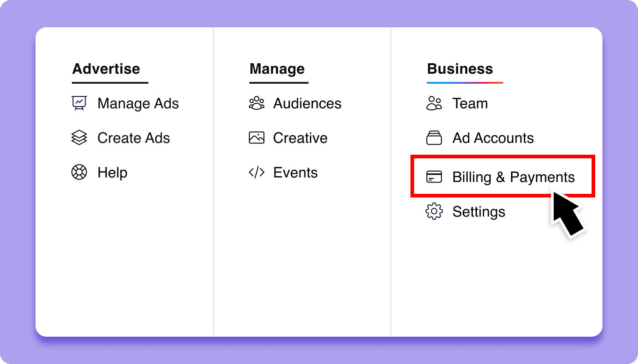Click the picture icon beside Creative

(x=257, y=138)
